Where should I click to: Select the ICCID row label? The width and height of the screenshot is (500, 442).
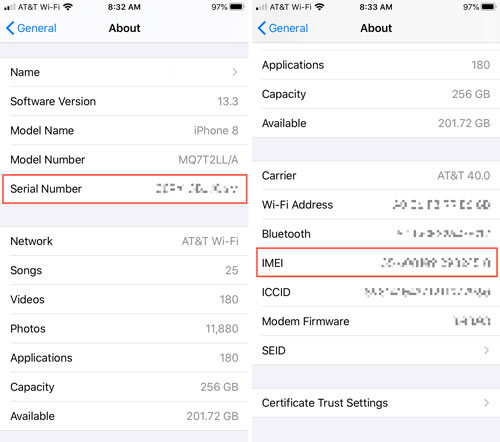pyautogui.click(x=276, y=292)
